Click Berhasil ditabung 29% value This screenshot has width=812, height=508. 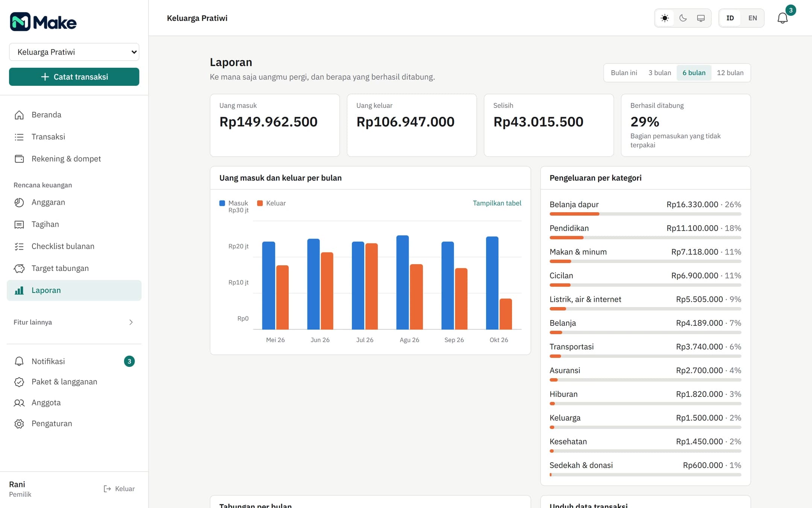pyautogui.click(x=645, y=122)
